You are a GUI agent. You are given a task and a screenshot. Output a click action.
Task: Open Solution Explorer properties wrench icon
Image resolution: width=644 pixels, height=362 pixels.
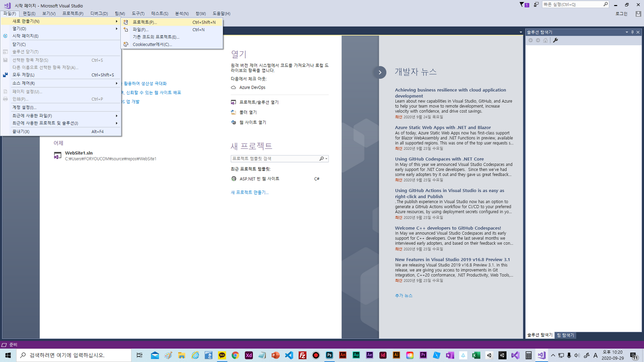(555, 40)
